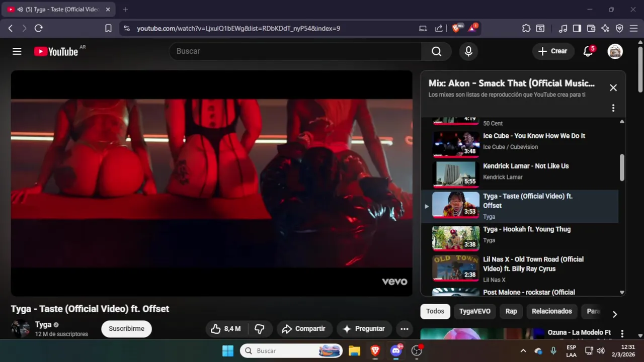Show hidden system tray icons
The height and width of the screenshot is (362, 644).
[523, 351]
